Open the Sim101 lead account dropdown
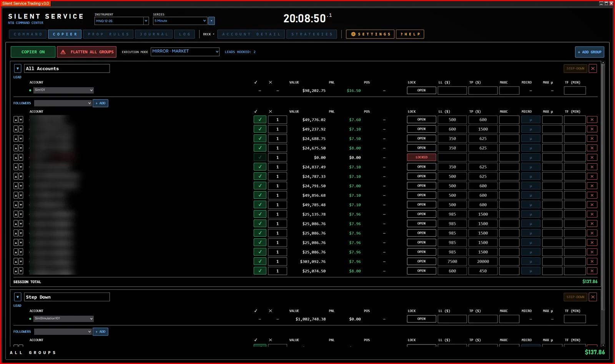This screenshot has height=364, width=615. point(63,90)
